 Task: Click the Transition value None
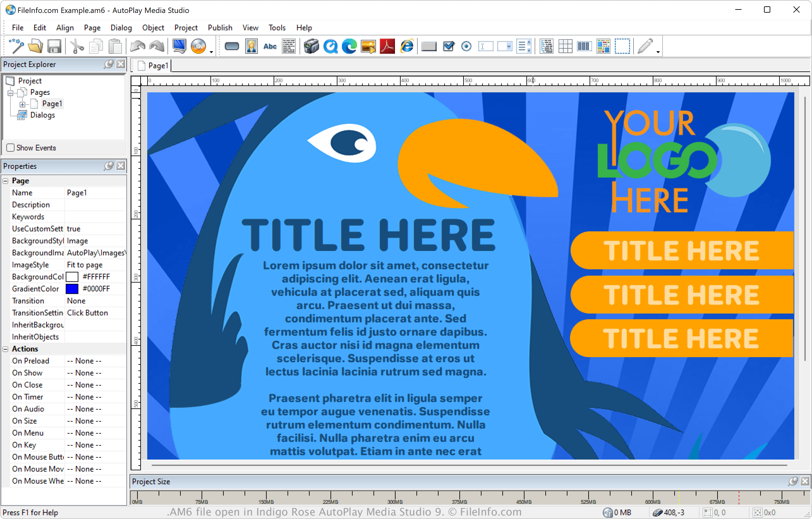pyautogui.click(x=95, y=301)
